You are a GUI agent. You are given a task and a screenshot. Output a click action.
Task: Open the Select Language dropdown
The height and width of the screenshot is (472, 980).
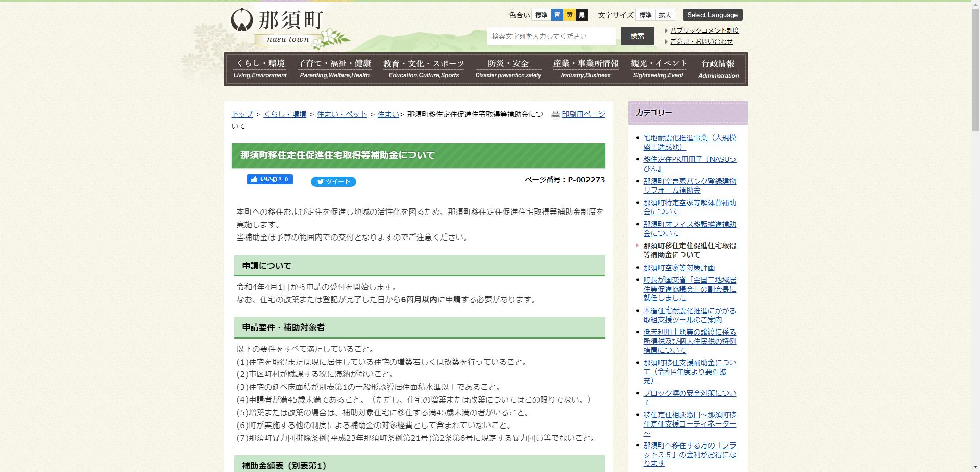[713, 15]
